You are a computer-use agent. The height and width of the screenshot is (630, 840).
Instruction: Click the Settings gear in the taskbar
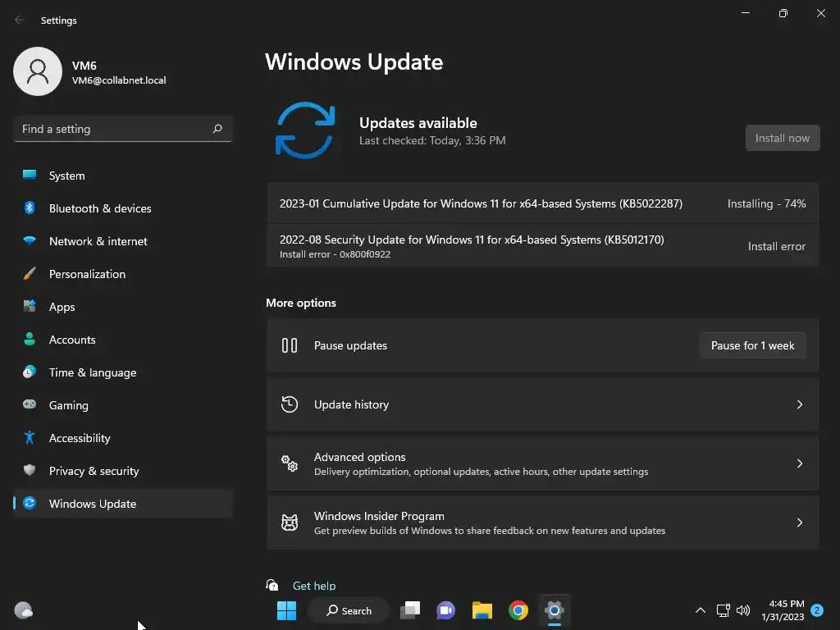tap(555, 610)
